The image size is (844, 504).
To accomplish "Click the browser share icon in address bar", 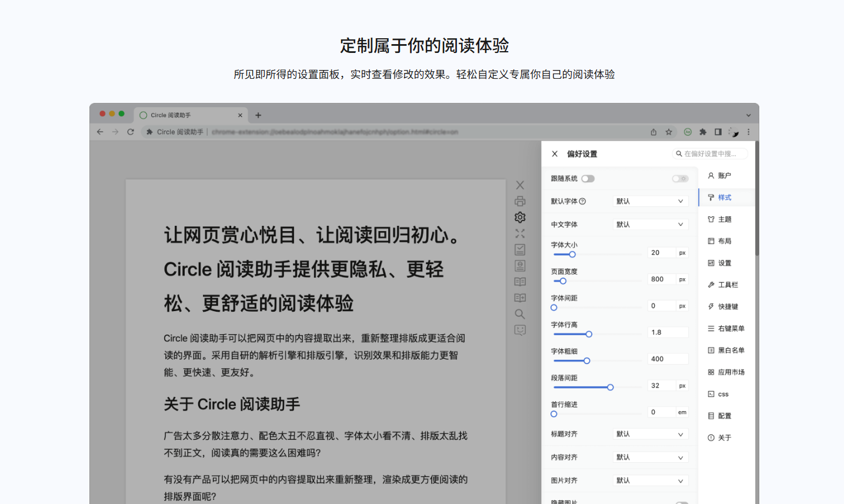I will pos(653,132).
